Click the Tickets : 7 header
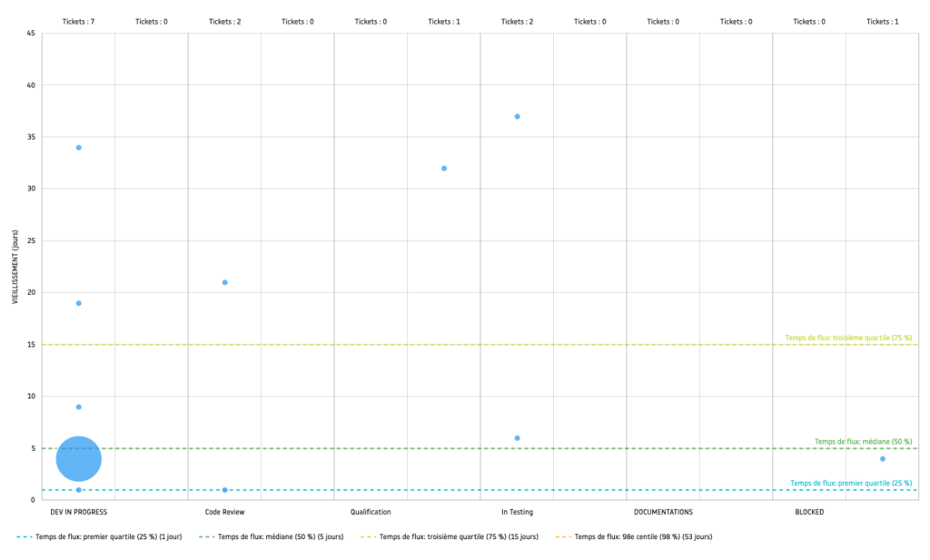Image resolution: width=930 pixels, height=560 pixels. pos(79,21)
